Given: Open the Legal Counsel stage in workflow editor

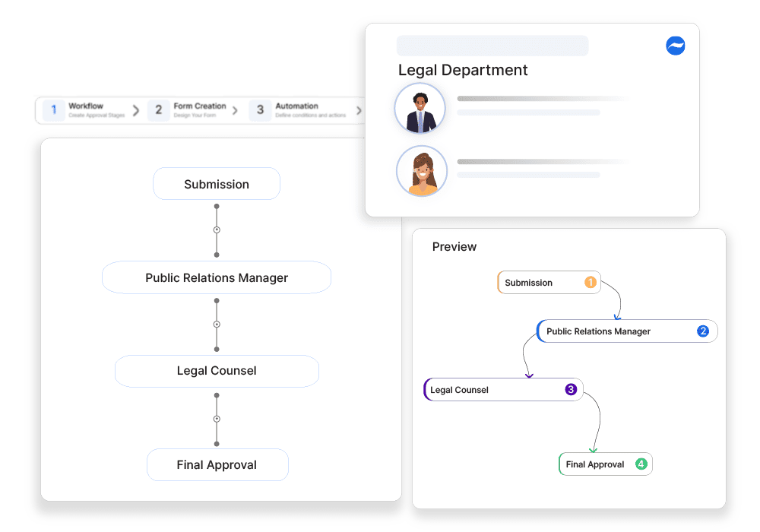Looking at the screenshot, I should click(x=217, y=371).
